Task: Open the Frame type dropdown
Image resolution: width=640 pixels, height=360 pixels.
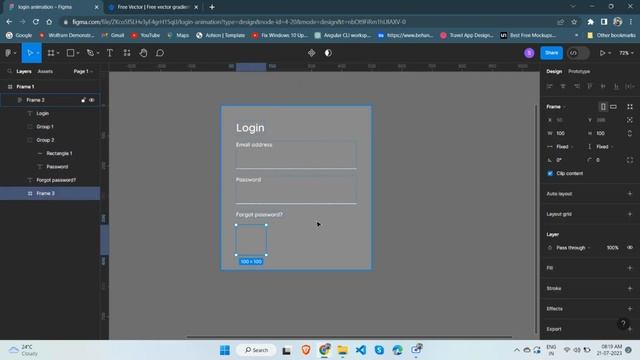Action: pyautogui.click(x=556, y=107)
